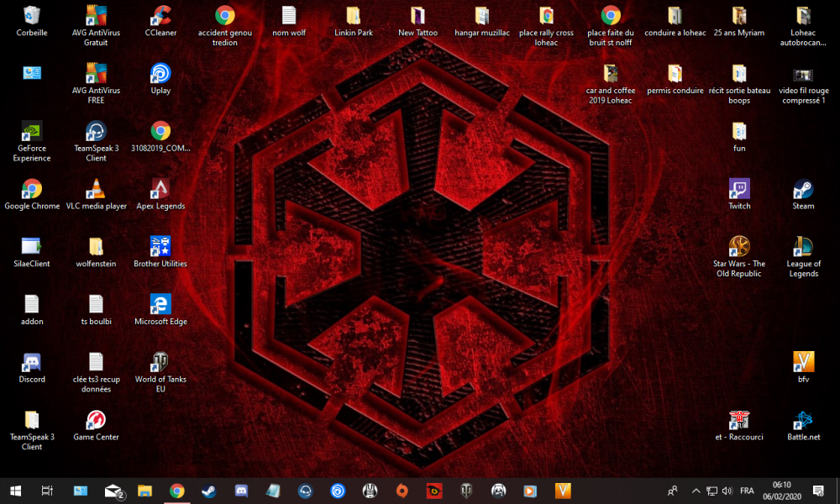Select car and coffee 2019 Loheac folder
This screenshot has height=504, width=840.
click(610, 83)
